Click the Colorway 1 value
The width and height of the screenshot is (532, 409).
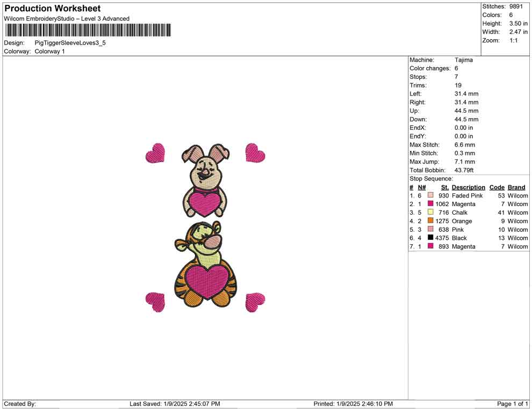point(49,51)
